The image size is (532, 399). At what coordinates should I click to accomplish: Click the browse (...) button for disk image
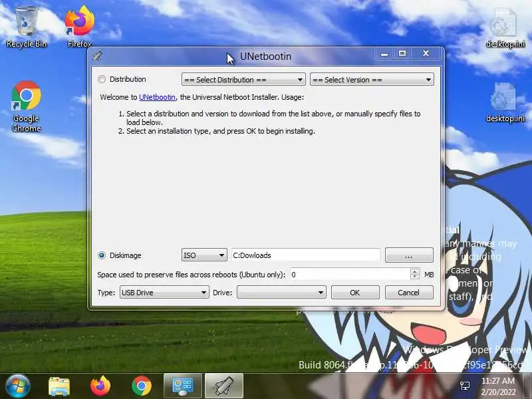[x=409, y=255]
